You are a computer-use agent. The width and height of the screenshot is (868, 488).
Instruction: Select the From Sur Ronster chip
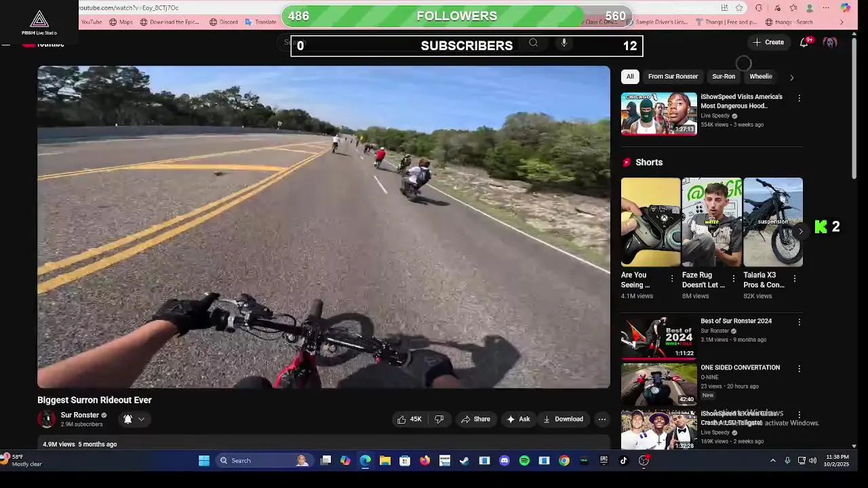point(673,77)
